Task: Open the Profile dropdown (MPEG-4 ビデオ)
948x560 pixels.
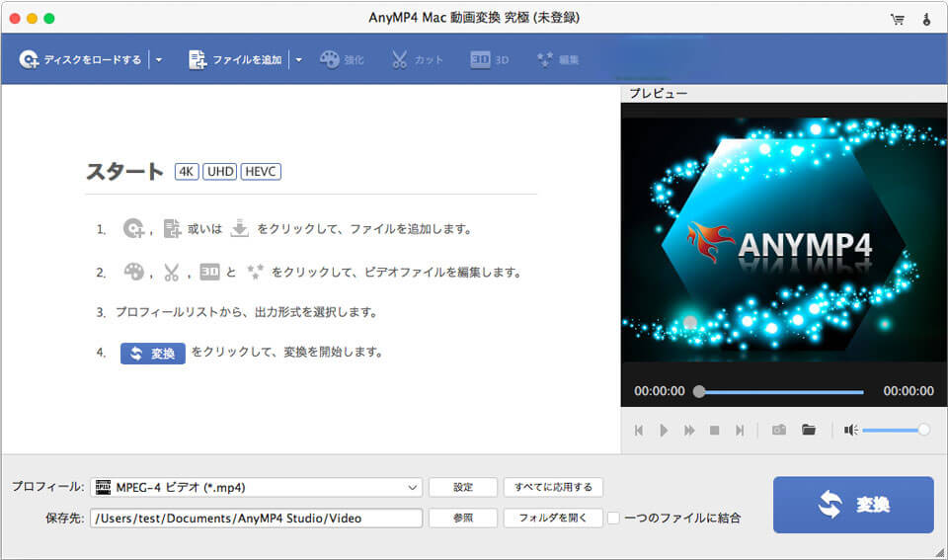Action: click(x=257, y=488)
